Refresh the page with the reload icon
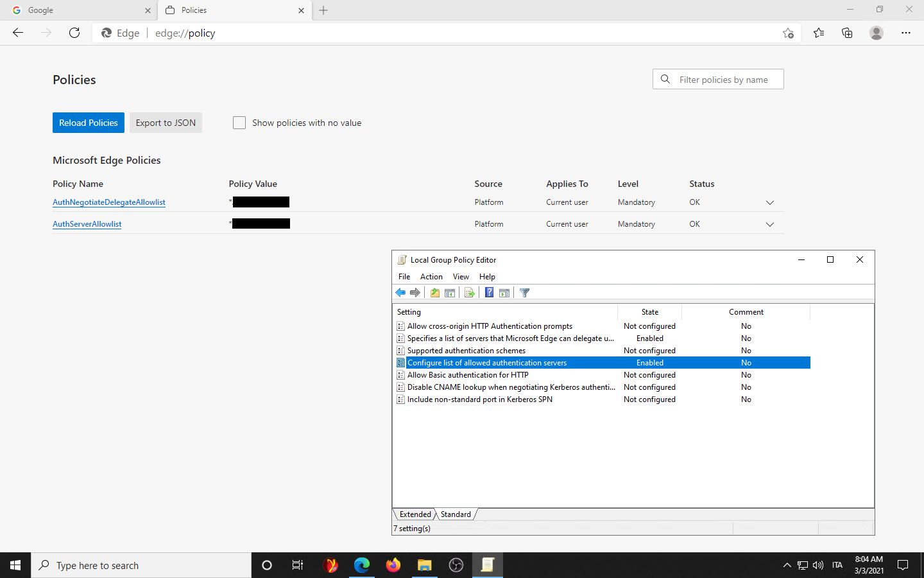 74,33
